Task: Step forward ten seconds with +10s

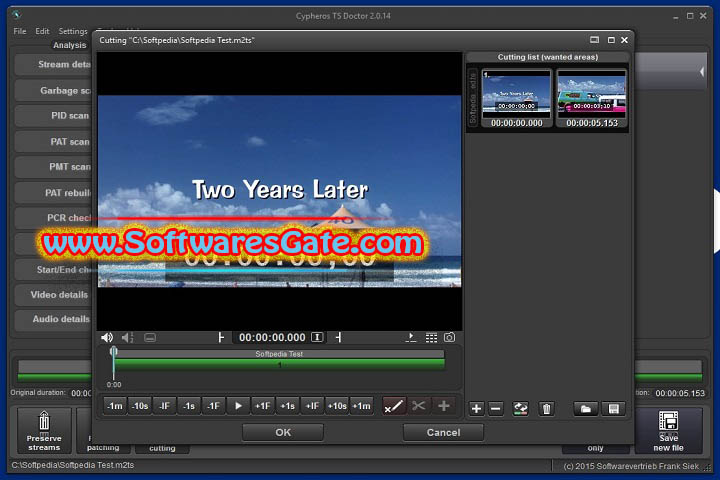Action: point(337,406)
